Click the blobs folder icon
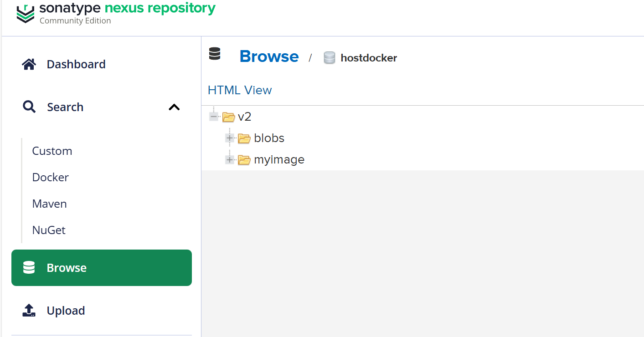Screen dimensions: 644x337 click(244, 138)
